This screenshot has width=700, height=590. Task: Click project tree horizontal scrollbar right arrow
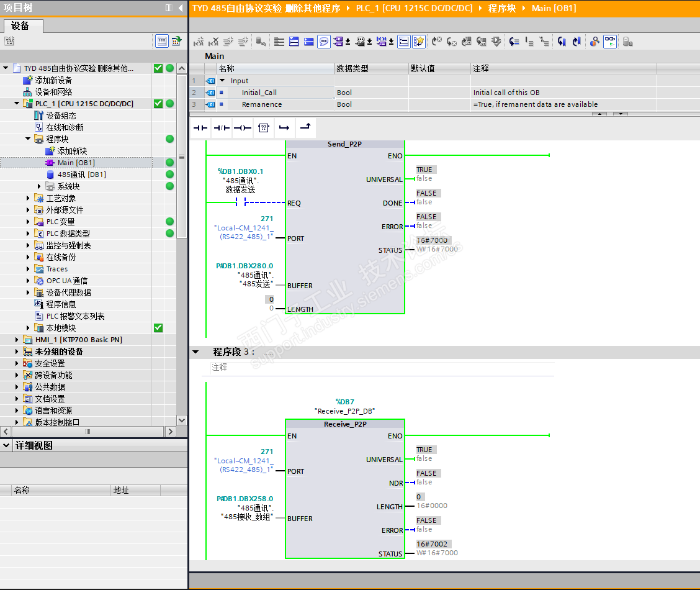(170, 432)
